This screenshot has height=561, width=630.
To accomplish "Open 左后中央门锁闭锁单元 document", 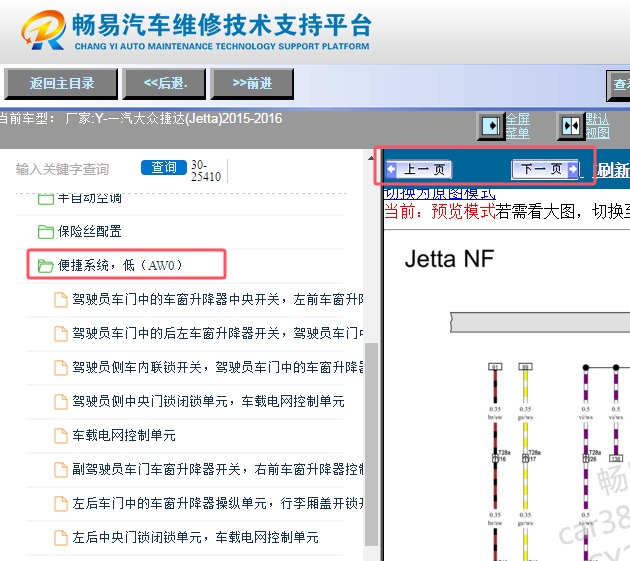I will point(195,537).
